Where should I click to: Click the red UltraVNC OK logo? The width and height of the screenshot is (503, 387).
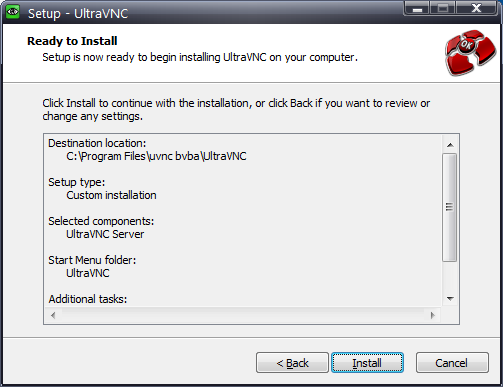(470, 53)
